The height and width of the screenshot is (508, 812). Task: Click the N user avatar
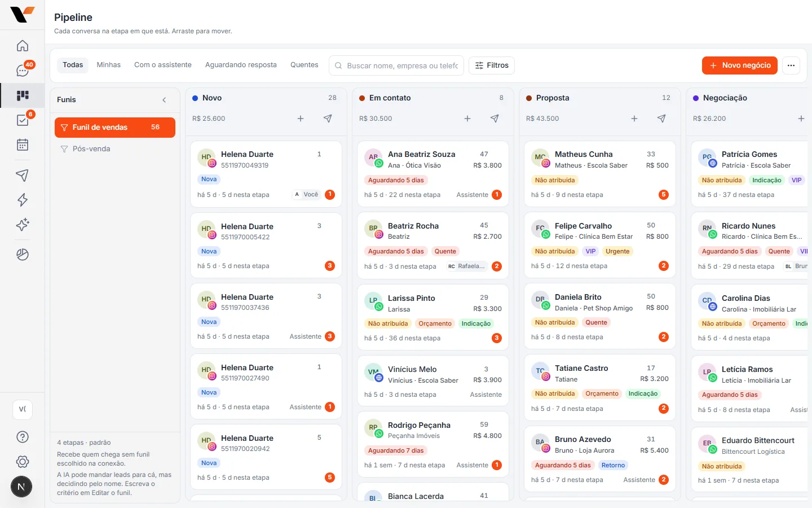[21, 487]
